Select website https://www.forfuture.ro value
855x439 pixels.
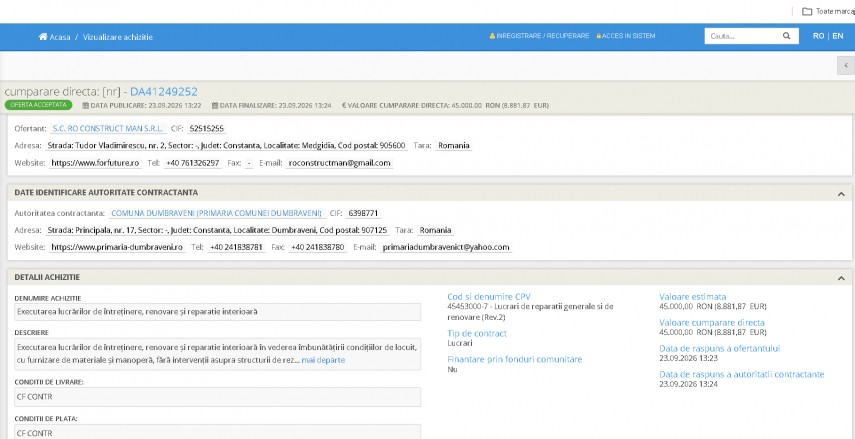point(95,163)
